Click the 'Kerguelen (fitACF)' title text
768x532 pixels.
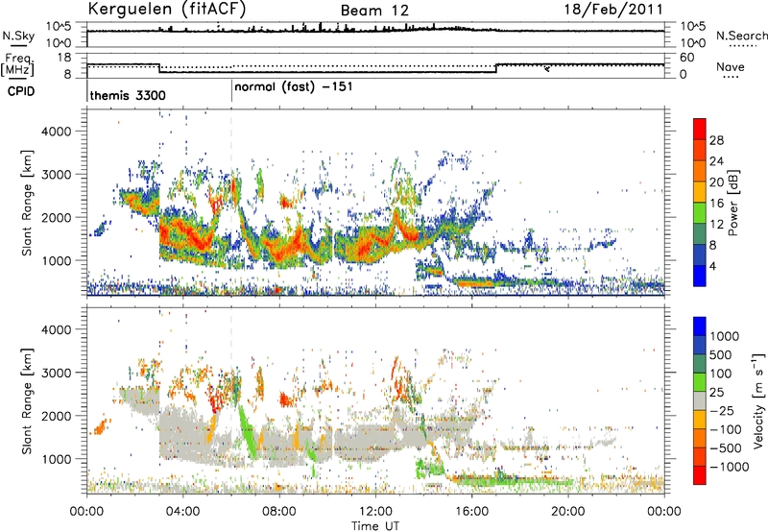pyautogui.click(x=167, y=10)
